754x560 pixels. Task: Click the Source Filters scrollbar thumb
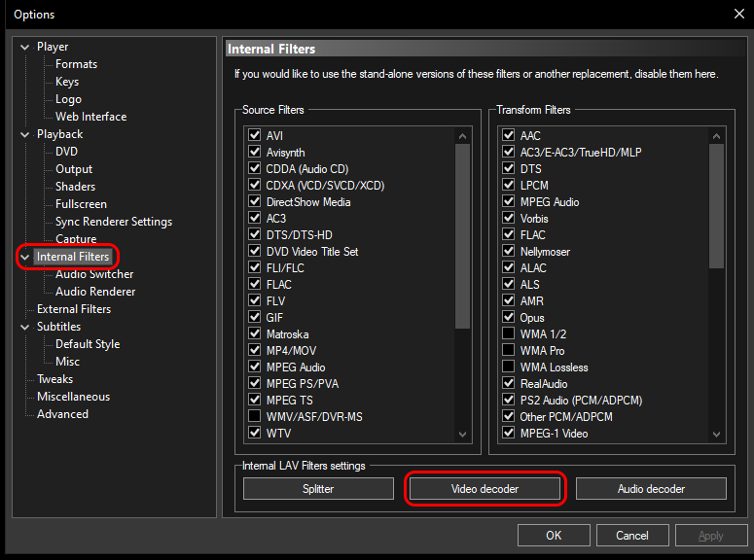coord(462,236)
